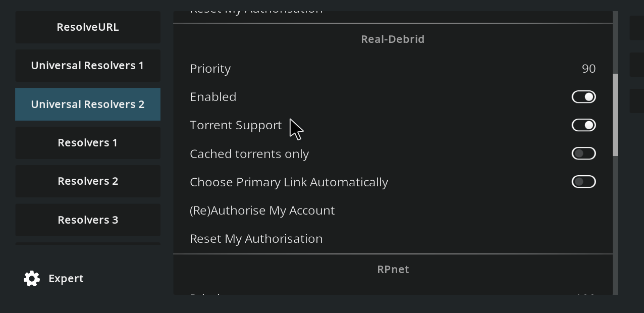Click the RPnet section header

click(x=393, y=270)
